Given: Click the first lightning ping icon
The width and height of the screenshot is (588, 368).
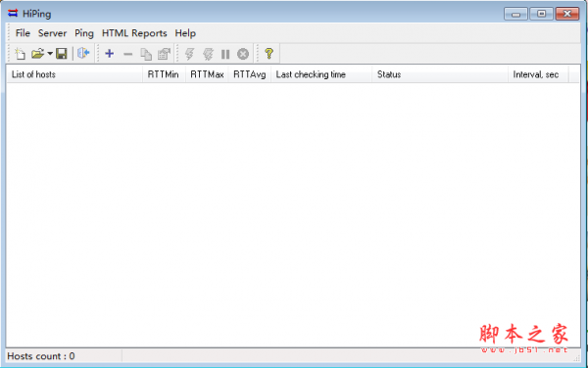Looking at the screenshot, I should tap(189, 54).
